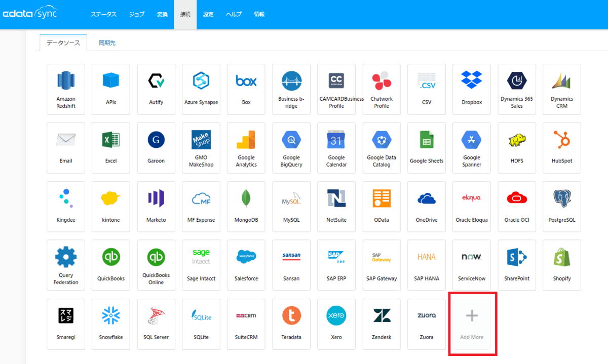608x364 pixels.
Task: Select the Oracle OCI connector
Action: coord(517,207)
